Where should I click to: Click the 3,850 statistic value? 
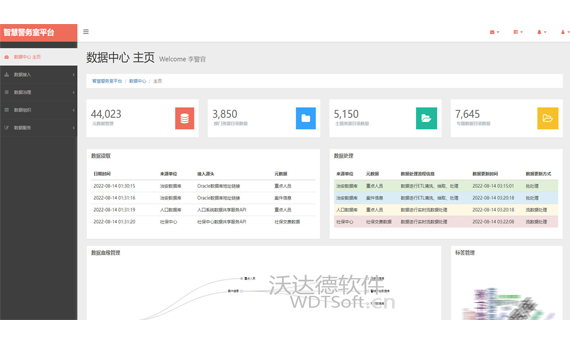(x=225, y=114)
